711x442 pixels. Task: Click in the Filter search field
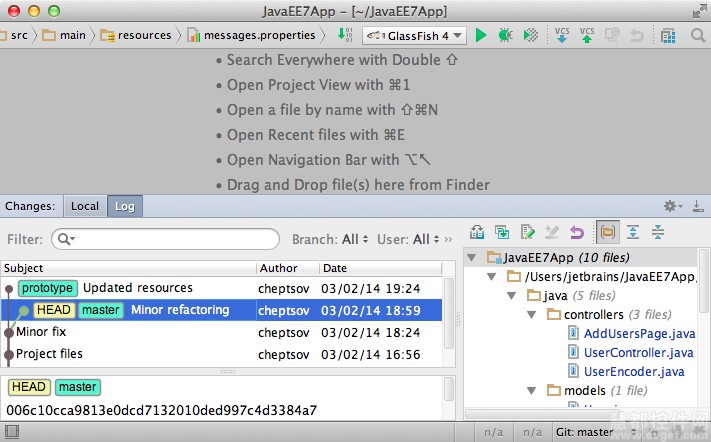166,239
